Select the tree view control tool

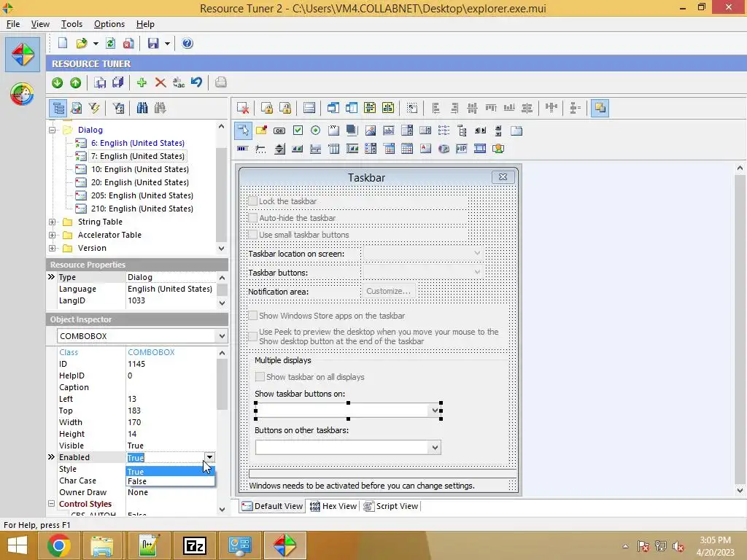(462, 131)
